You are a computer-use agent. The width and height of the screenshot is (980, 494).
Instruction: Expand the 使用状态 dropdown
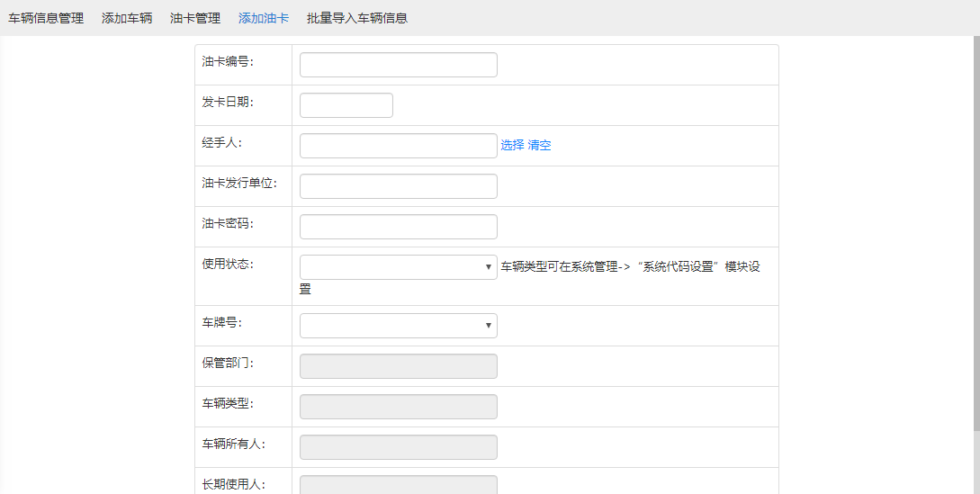point(398,267)
